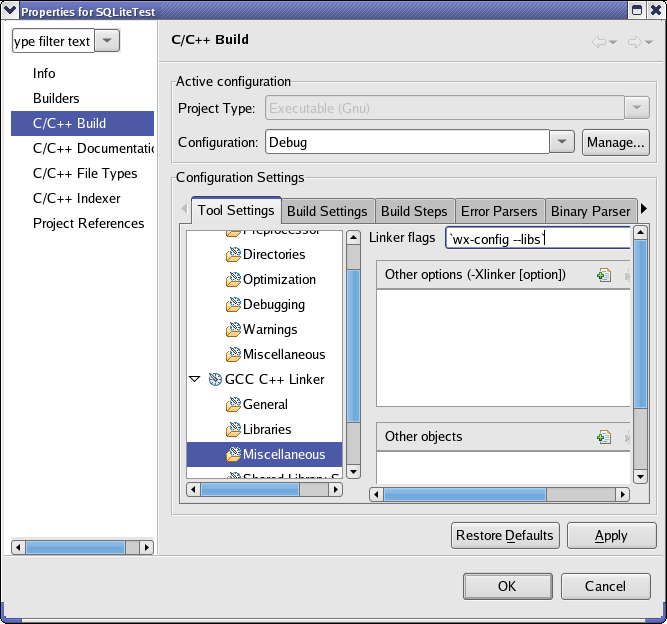Select Info in the left list
Viewport: 667px width, 624px height.
pyautogui.click(x=44, y=73)
